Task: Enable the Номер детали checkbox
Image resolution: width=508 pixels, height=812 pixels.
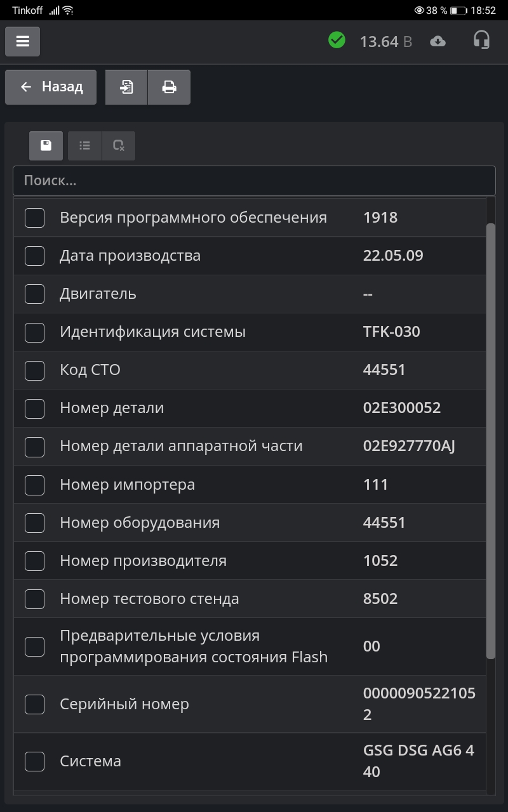Action: (x=34, y=409)
